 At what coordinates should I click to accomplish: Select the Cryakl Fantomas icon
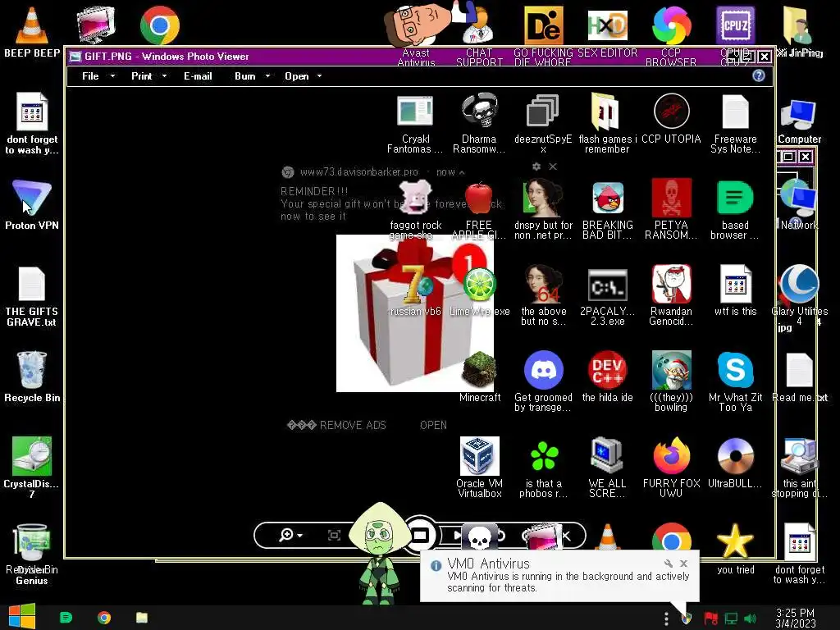click(415, 112)
